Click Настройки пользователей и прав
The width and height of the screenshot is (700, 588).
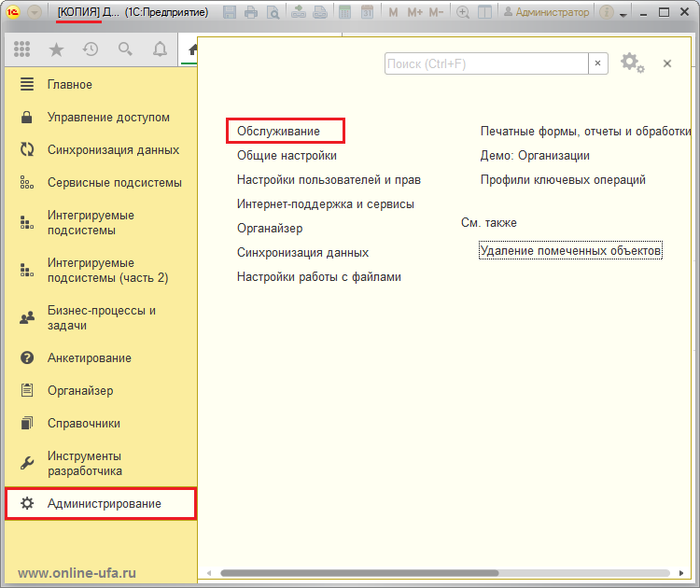329,179
